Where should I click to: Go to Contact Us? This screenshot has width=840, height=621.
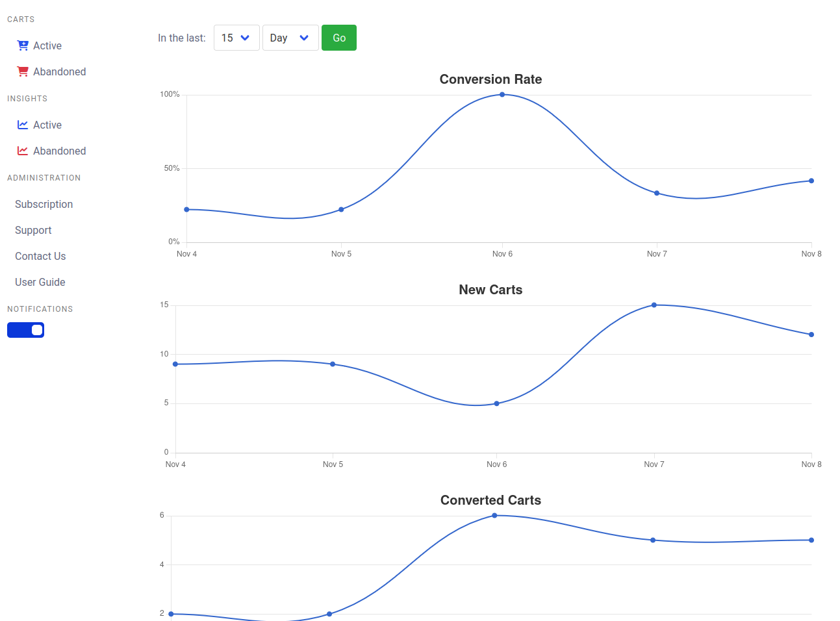(40, 256)
